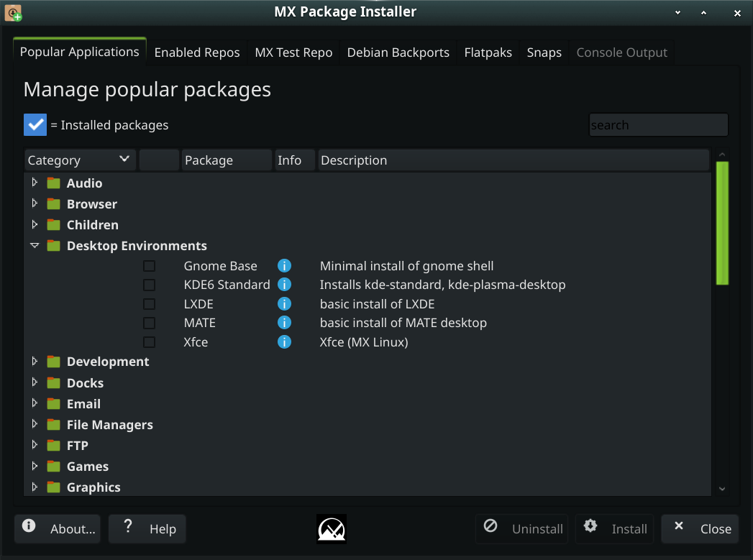Tick the LXDE checkbox
753x560 pixels.
tap(150, 304)
